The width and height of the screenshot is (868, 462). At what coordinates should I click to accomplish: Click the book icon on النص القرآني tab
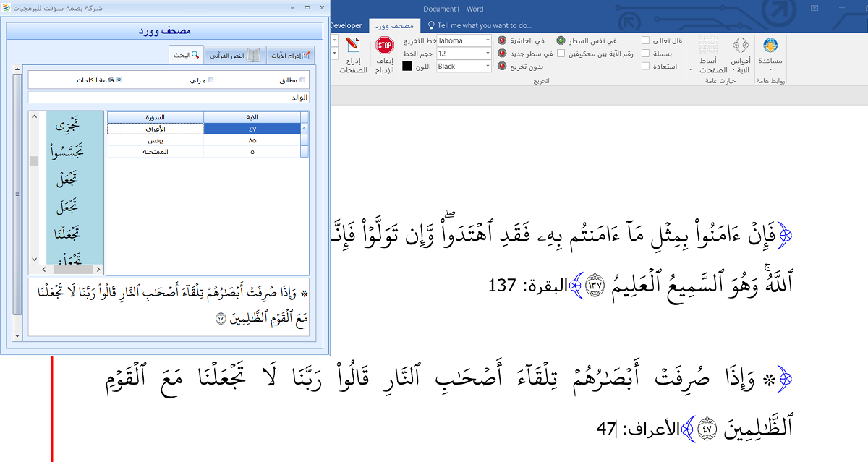pos(253,56)
